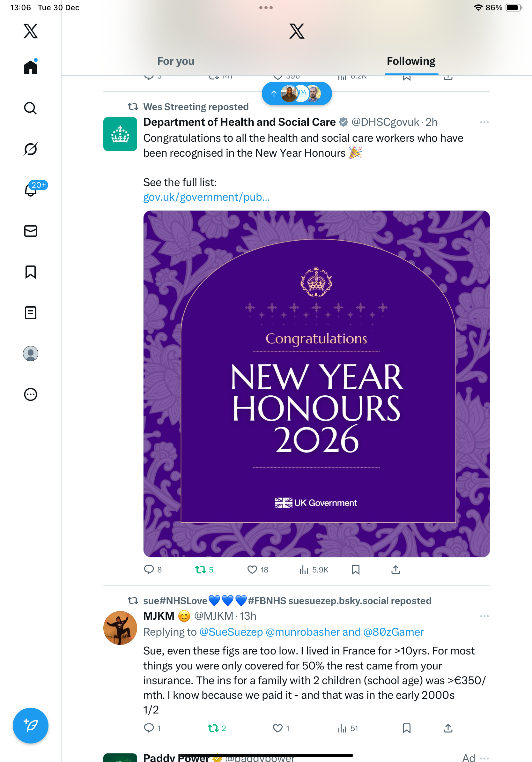Open Bookmarks in the sidebar
Image resolution: width=532 pixels, height=762 pixels.
point(31,272)
